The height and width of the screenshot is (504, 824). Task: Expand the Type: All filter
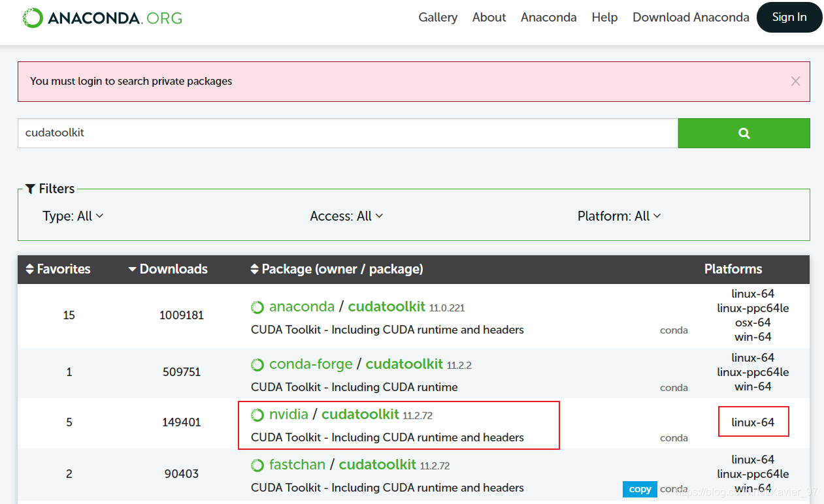click(73, 216)
